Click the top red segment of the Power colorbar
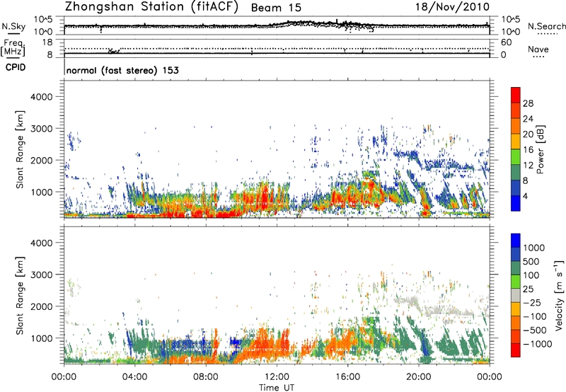The height and width of the screenshot is (392, 566). [516, 96]
